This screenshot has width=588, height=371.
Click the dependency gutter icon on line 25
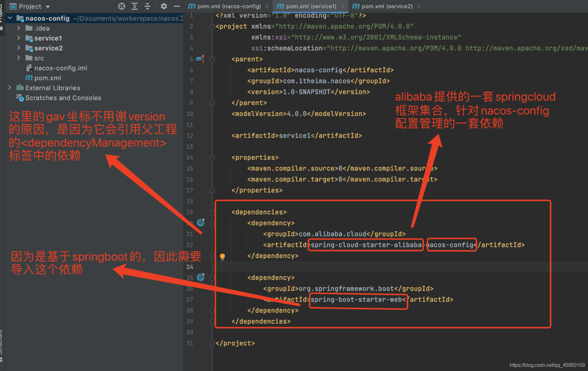(201, 277)
